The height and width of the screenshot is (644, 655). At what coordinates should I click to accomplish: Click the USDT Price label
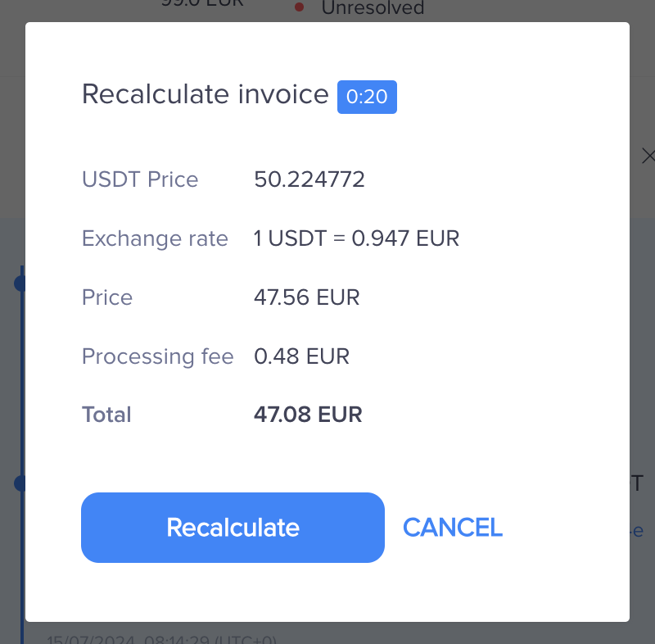point(140,179)
